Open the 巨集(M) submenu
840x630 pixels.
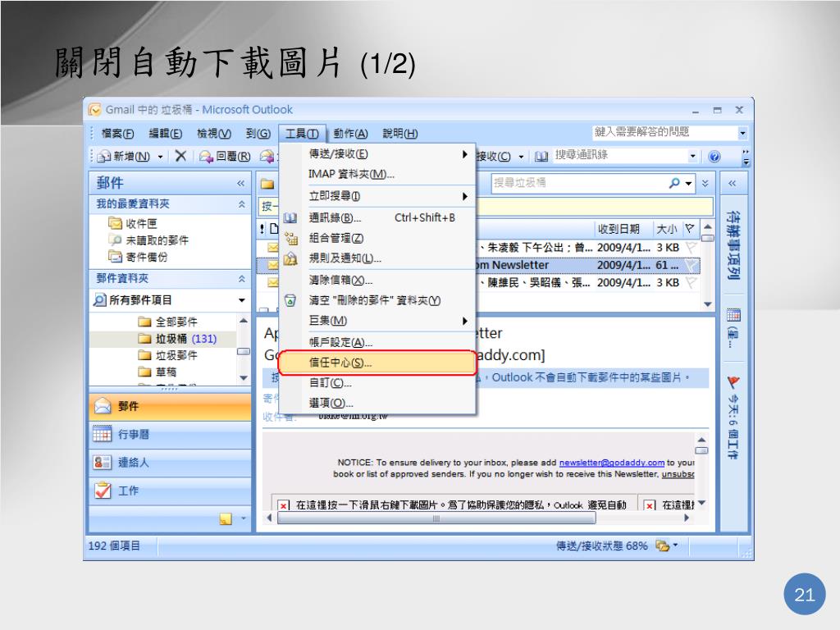377,321
